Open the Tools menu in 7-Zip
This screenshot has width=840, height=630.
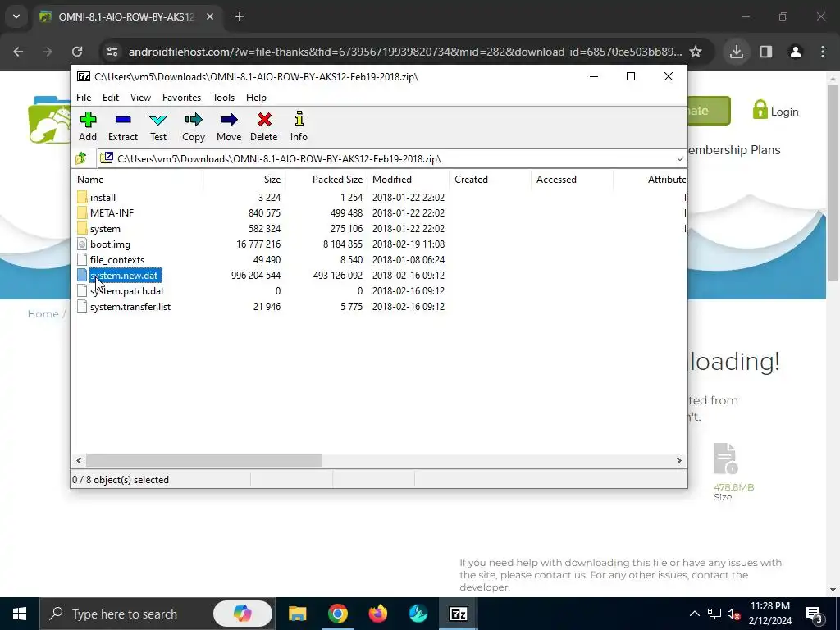pyautogui.click(x=223, y=98)
